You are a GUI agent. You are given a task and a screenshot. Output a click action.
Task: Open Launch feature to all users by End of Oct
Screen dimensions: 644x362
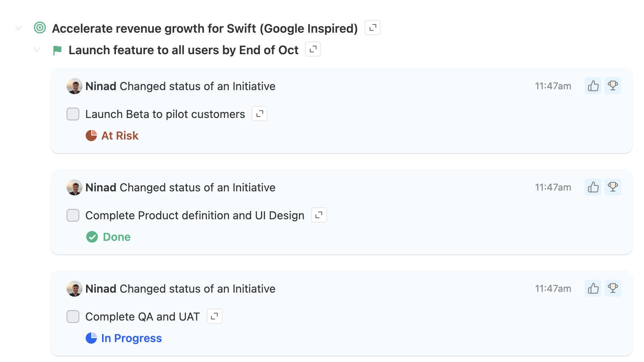pos(183,50)
